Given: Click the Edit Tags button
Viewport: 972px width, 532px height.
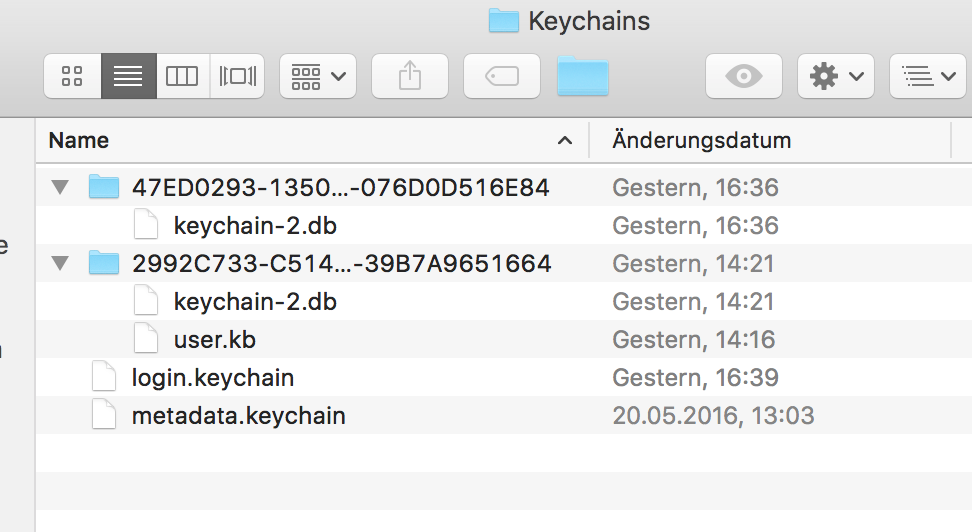Looking at the screenshot, I should 501,76.
